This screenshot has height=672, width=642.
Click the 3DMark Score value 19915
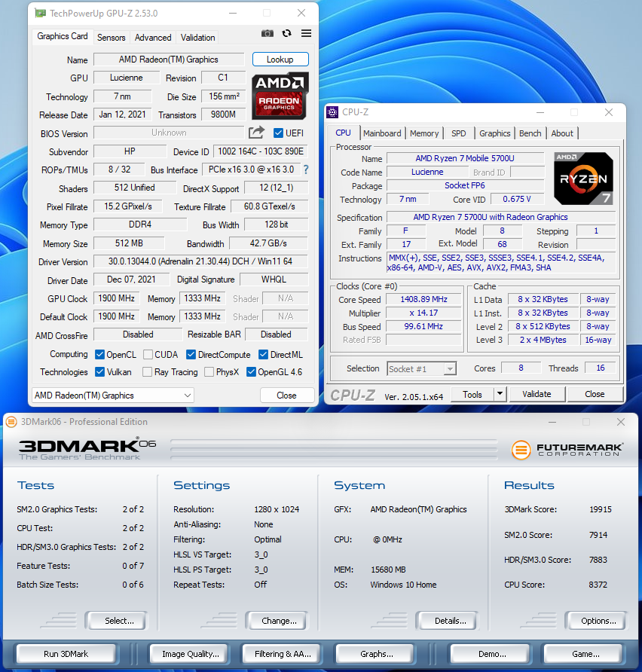pos(601,509)
